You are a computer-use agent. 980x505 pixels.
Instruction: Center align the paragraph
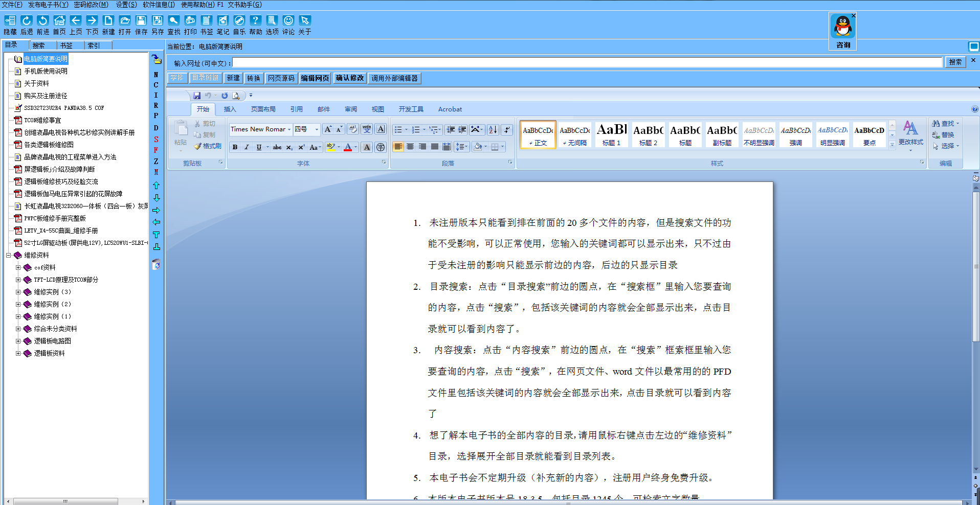point(410,147)
